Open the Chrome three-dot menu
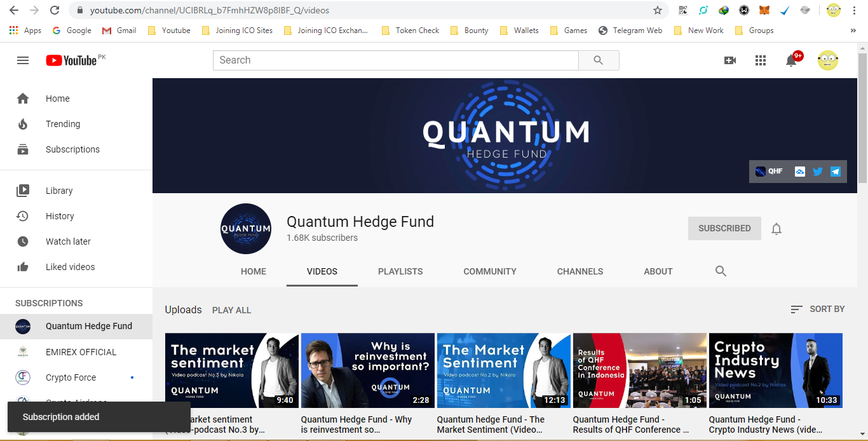The image size is (868, 441). [854, 10]
